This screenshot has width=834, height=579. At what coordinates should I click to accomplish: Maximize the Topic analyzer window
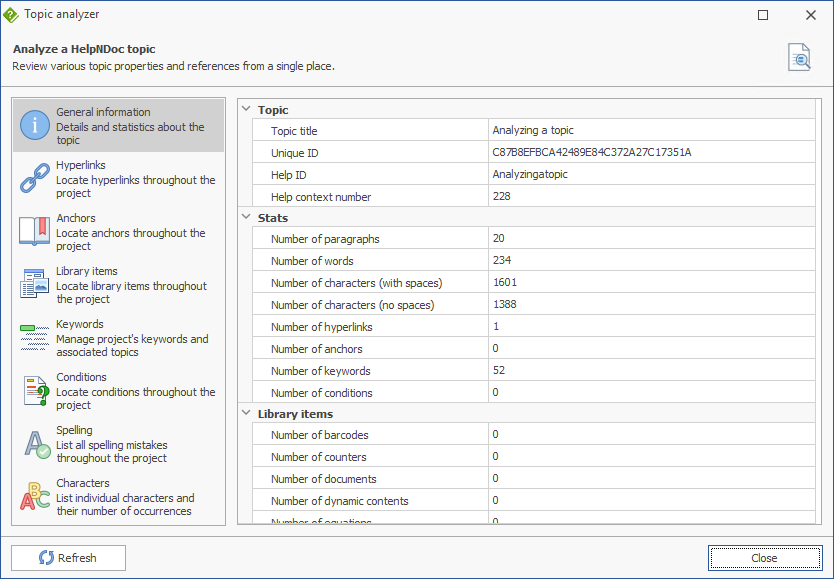[x=763, y=15]
